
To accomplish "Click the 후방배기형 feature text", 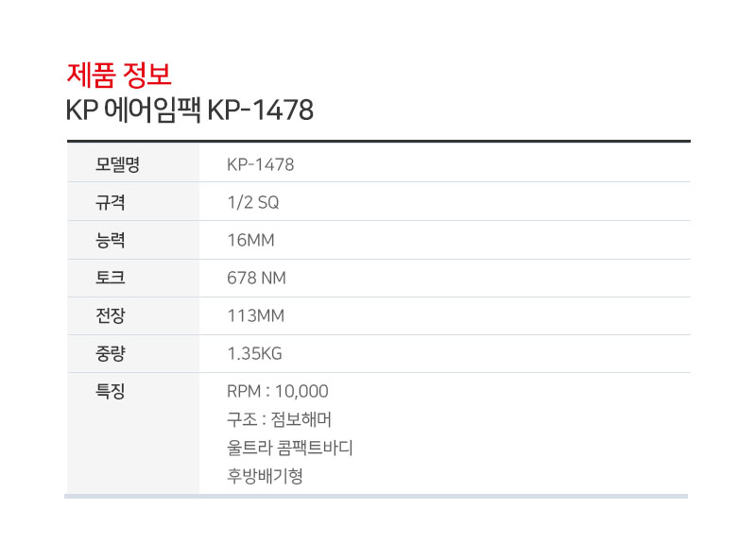I will click(x=265, y=476).
